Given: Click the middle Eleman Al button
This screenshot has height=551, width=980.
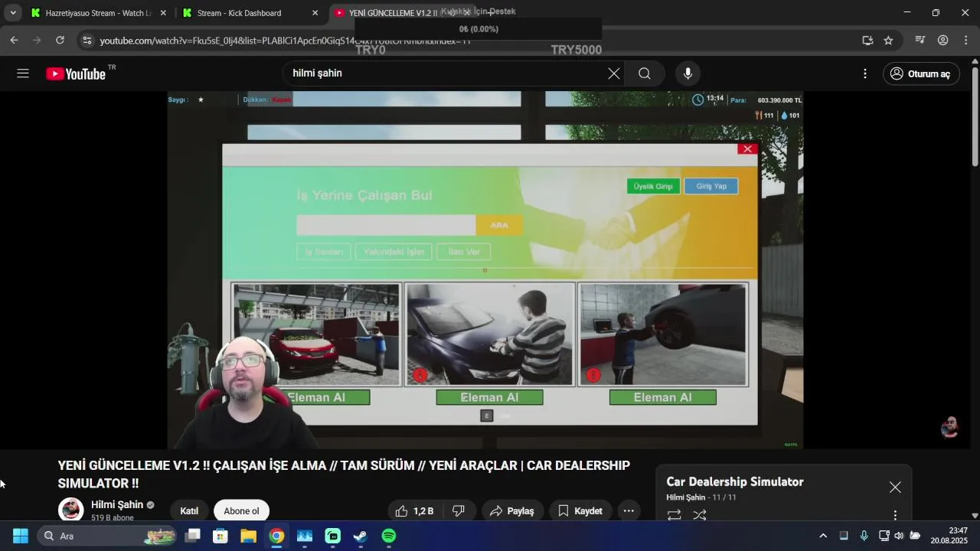Looking at the screenshot, I should (489, 397).
